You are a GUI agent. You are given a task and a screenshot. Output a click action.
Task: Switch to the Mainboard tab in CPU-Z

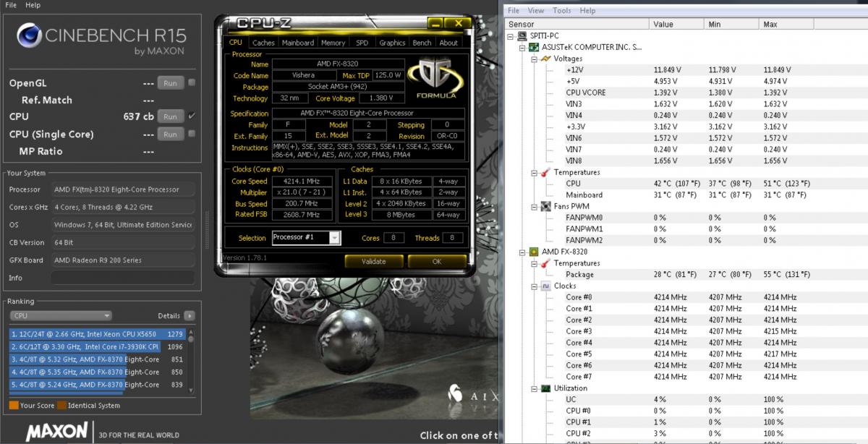298,43
